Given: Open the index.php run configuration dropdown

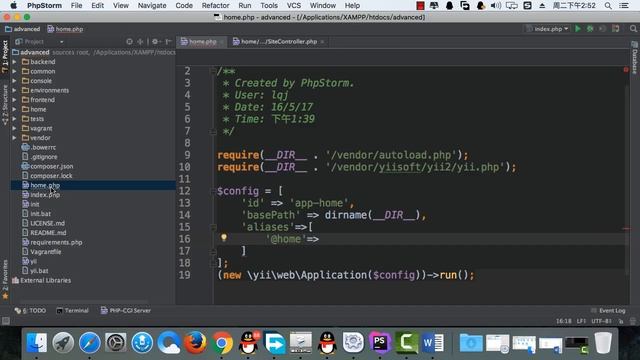Looking at the screenshot, I should [547, 29].
